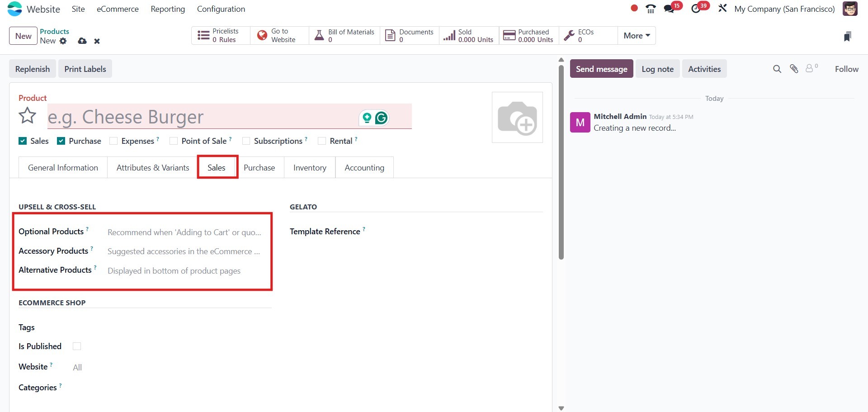
Task: Click the bookmark icon at top right
Action: click(x=848, y=36)
